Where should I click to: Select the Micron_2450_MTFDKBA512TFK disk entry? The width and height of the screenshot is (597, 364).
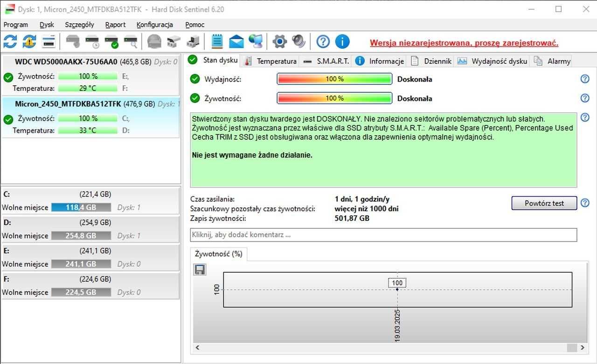(90, 117)
